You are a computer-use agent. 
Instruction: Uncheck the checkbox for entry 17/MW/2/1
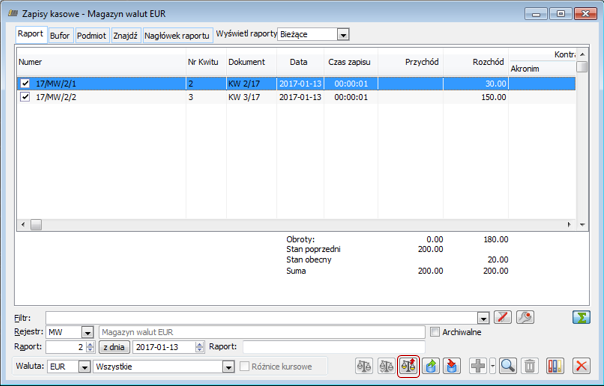click(25, 83)
